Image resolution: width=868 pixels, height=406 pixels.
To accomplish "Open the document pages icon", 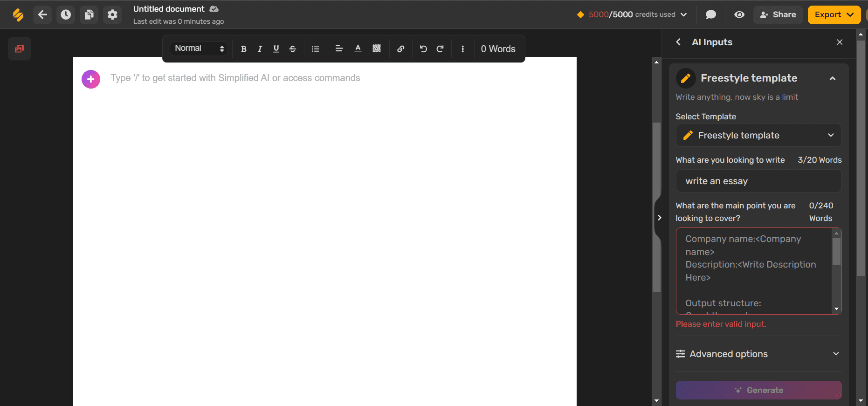I will click(x=89, y=15).
